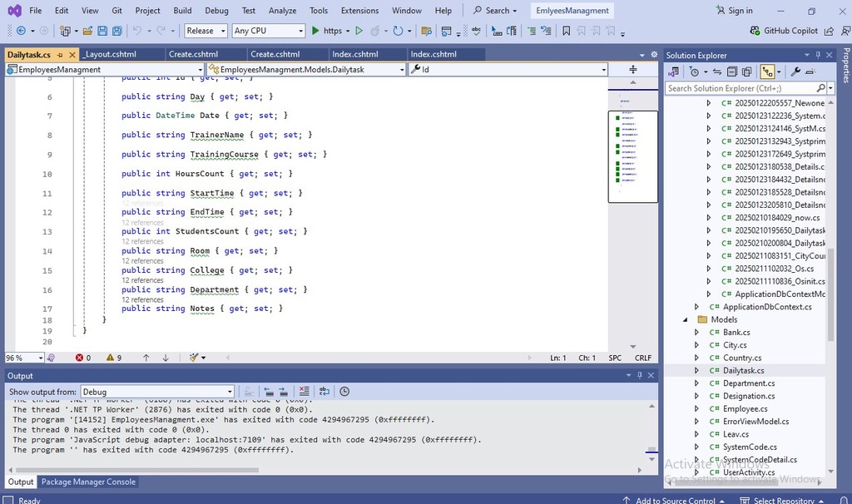Toggle auto-hide pin on Solution Explorer
852x504 pixels.
819,55
